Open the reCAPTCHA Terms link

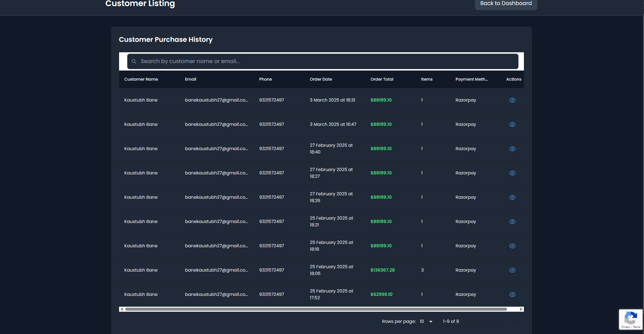637,327
